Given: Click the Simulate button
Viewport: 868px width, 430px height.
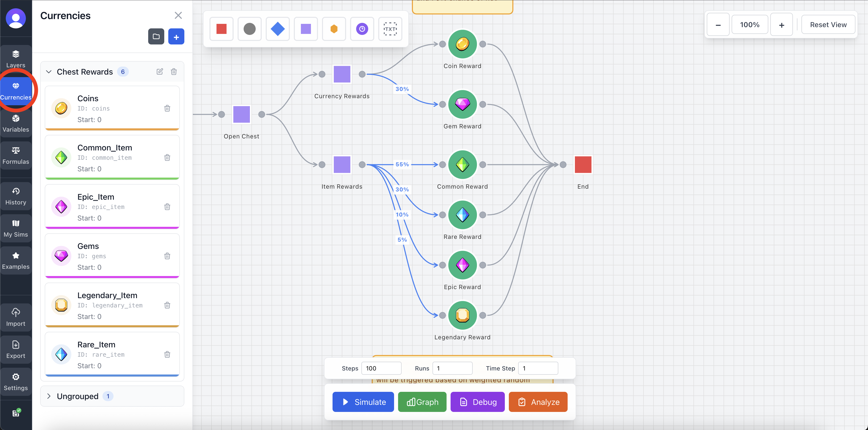Looking at the screenshot, I should (363, 402).
